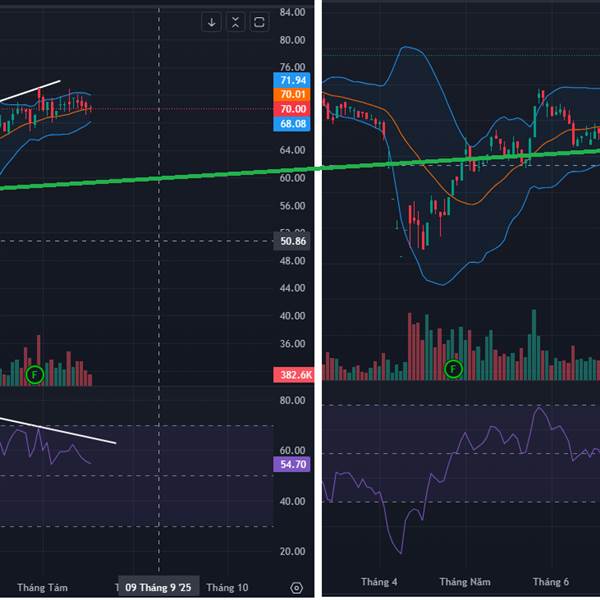This screenshot has height=600, width=600.
Task: Click the Tháng Tám time axis label
Action: [42, 587]
